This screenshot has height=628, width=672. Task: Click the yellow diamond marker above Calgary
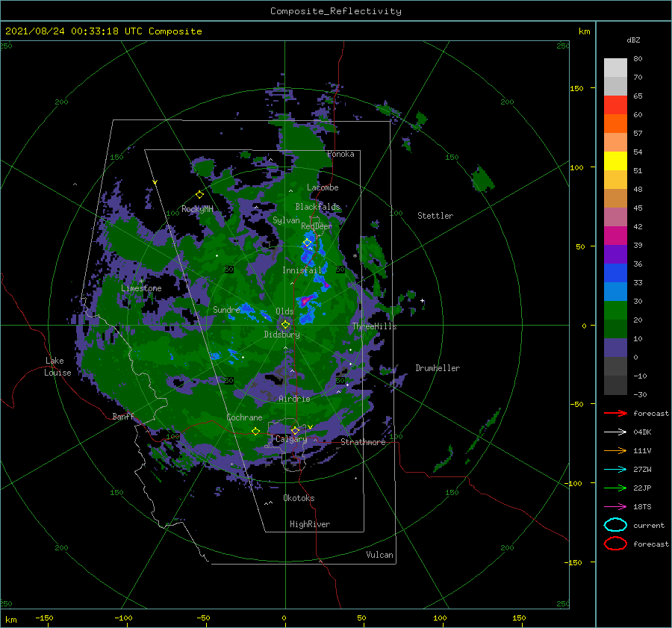[295, 430]
